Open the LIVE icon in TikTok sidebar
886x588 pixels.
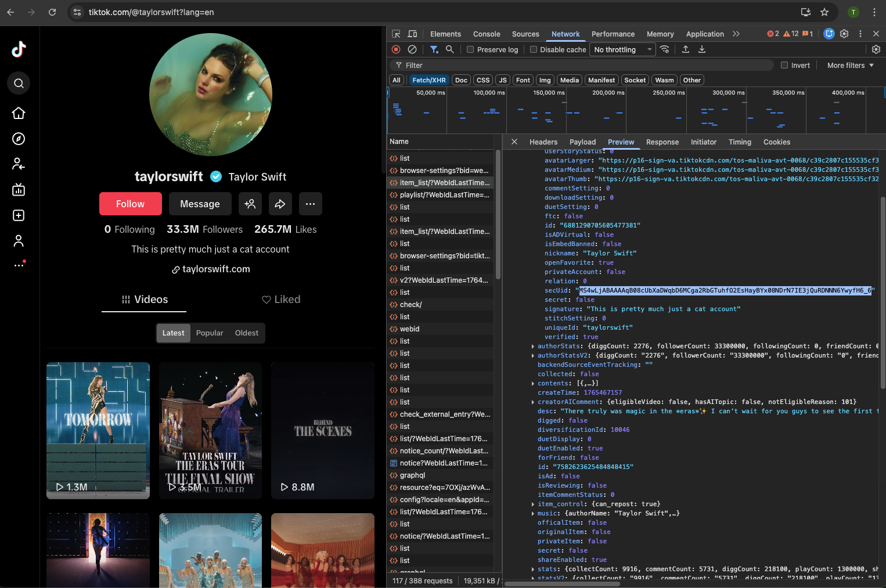click(19, 190)
